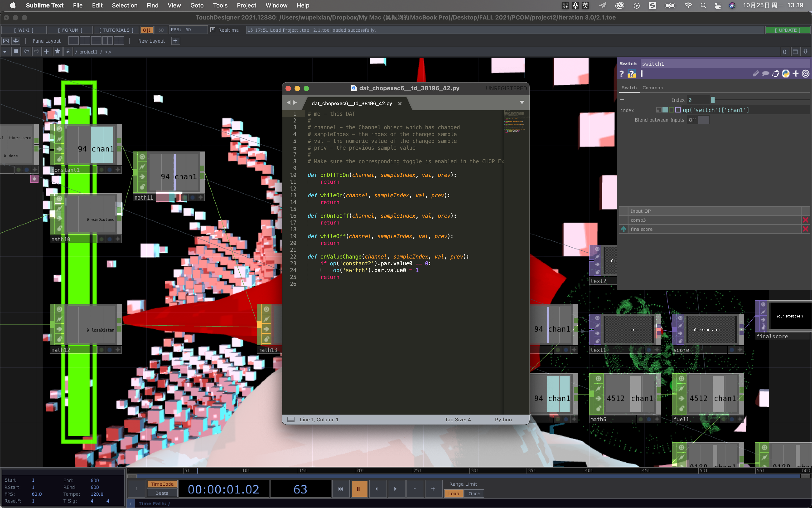Click the pencil edit icon in parameter panel
The image size is (812, 508).
point(756,73)
